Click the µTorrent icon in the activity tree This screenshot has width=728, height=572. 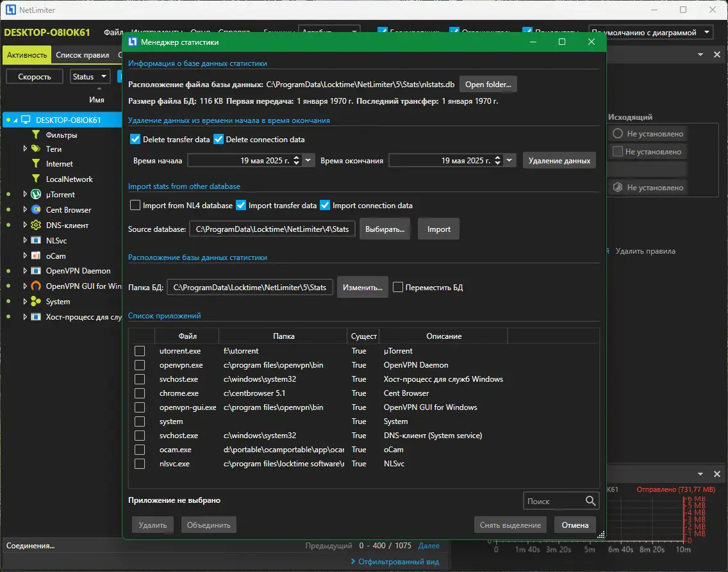tap(36, 195)
